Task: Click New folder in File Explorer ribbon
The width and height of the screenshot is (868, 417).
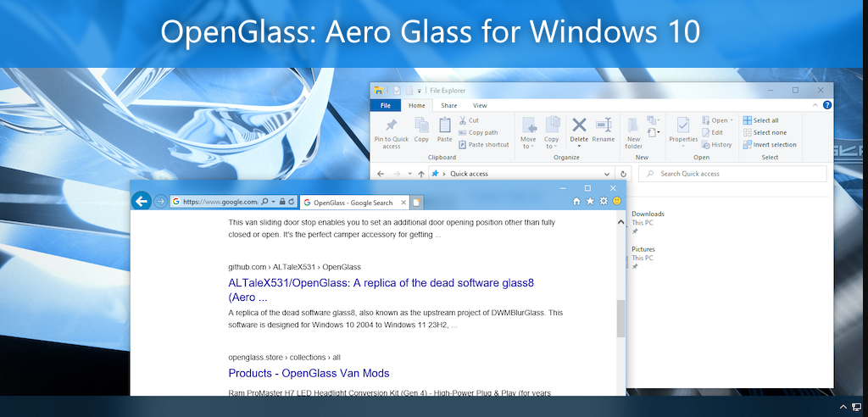Action: pos(633,133)
